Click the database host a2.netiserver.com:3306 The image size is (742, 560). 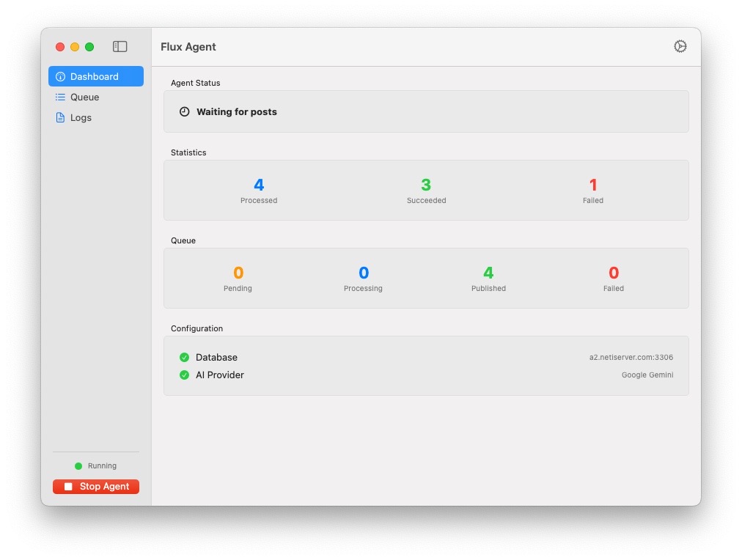631,358
